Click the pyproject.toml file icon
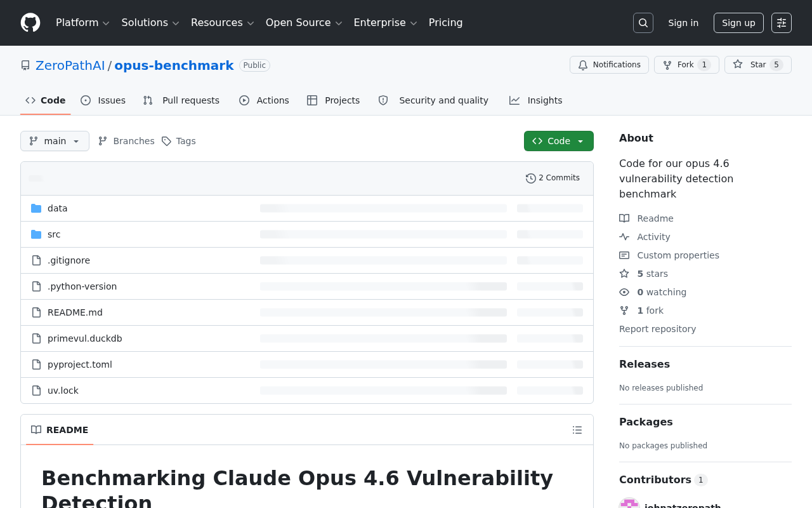812x508 pixels. [x=36, y=364]
